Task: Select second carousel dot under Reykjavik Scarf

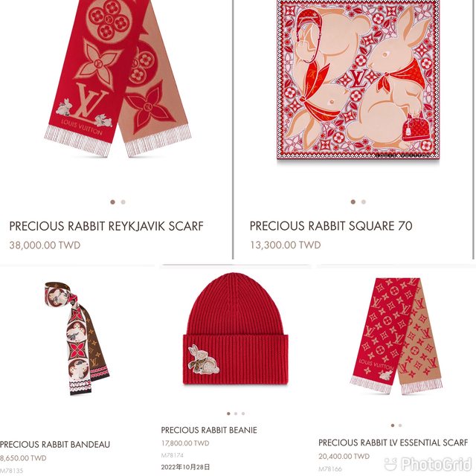Action: (123, 202)
